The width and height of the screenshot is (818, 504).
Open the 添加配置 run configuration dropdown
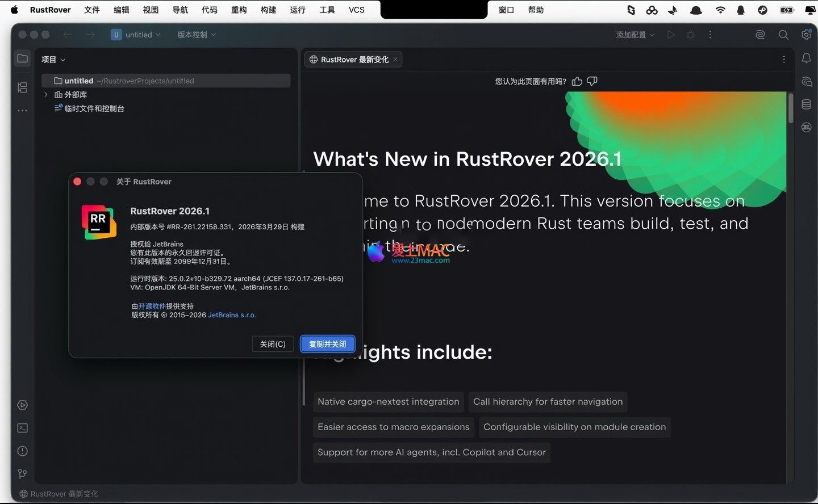click(x=635, y=35)
